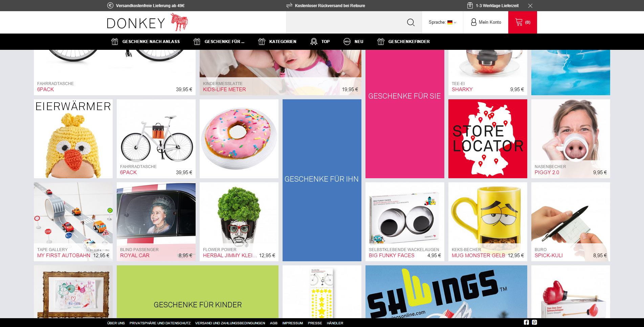The height and width of the screenshot is (327, 644).
Task: Click inside the search input field
Action: pyautogui.click(x=345, y=22)
